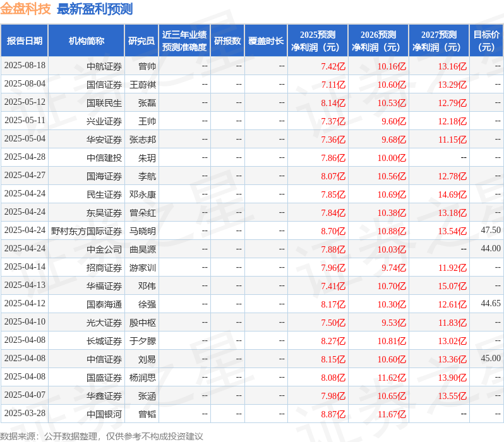This screenshot has width=504, height=442.
Task: Select institution 中国银河
Action: pos(104,415)
